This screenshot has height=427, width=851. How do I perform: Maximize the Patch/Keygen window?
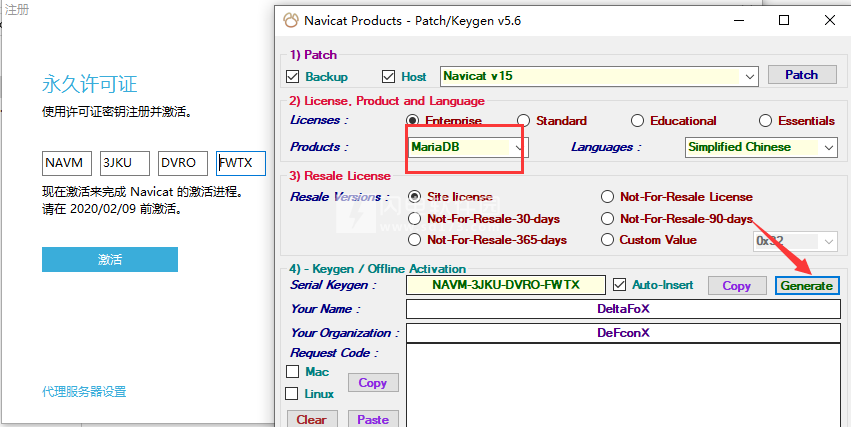coord(784,21)
